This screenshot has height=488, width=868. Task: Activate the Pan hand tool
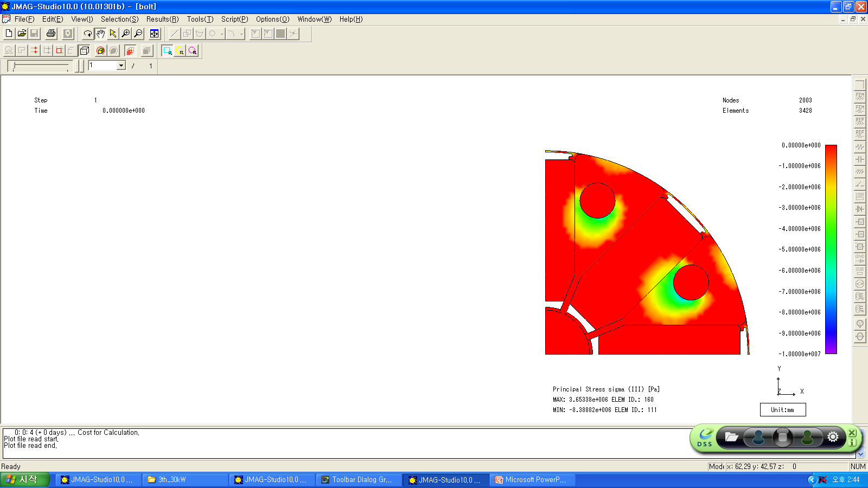(x=100, y=34)
